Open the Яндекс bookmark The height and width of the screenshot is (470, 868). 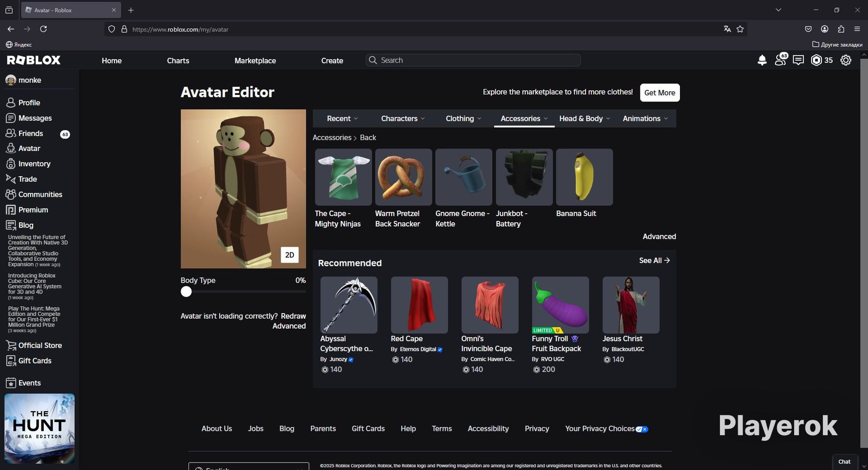click(x=19, y=45)
